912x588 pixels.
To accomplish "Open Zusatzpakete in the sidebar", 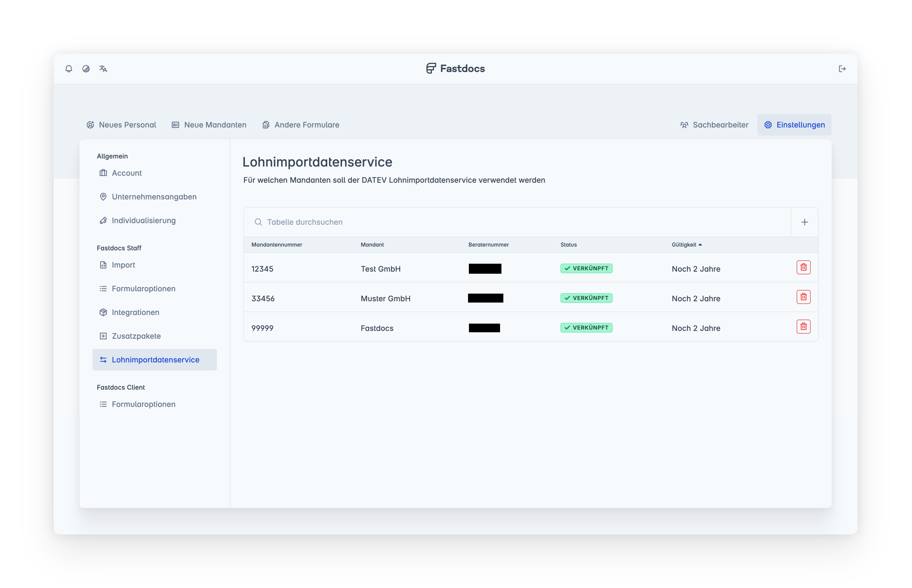I will point(136,336).
